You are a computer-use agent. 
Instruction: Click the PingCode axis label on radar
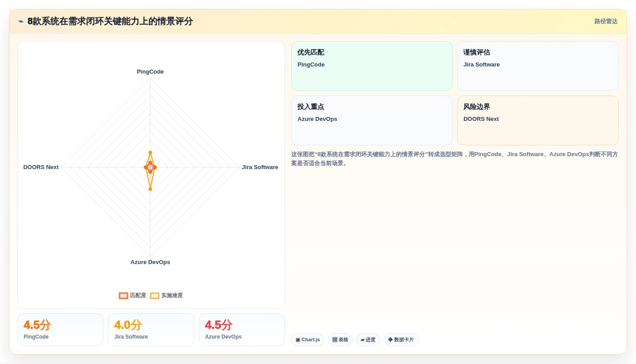pos(150,72)
